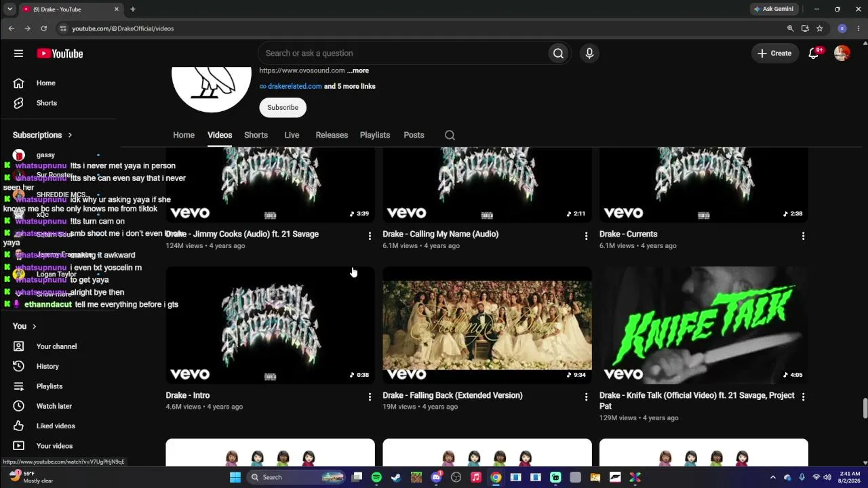Click the magnifier search button in YouTube

[x=558, y=54]
